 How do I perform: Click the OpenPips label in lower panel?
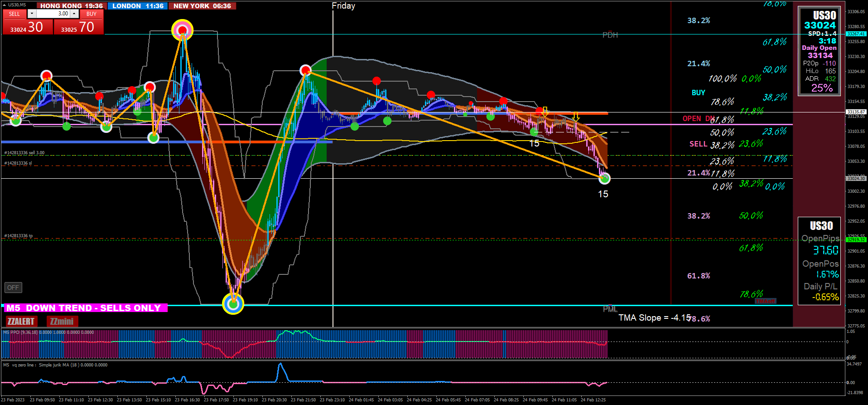click(820, 239)
